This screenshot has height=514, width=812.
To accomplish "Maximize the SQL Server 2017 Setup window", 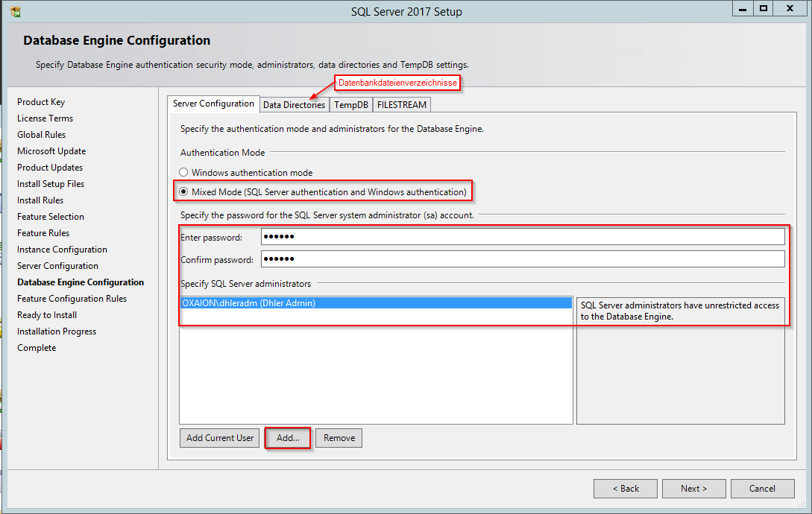I will pyautogui.click(x=764, y=9).
